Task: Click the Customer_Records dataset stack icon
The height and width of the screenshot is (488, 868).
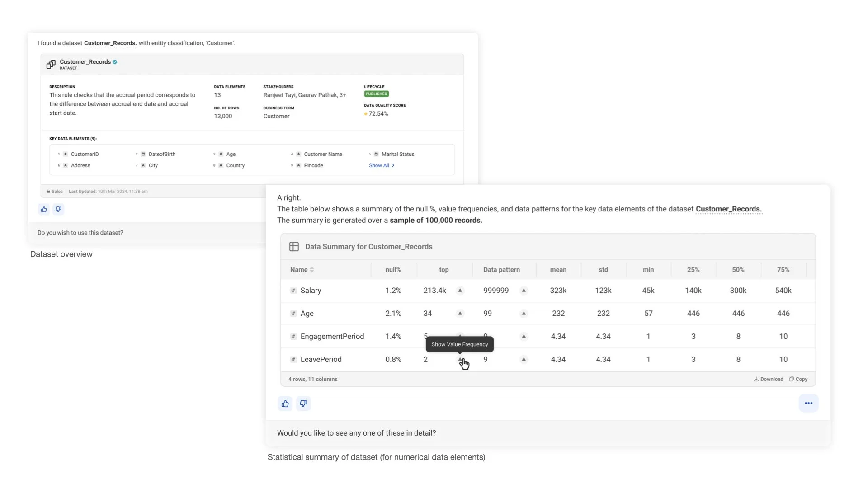Action: 51,64
